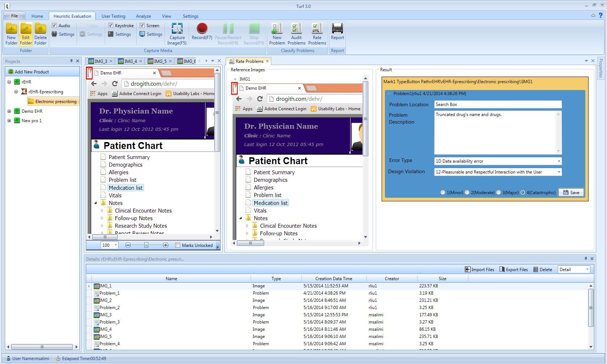Save the problem rating
Viewport: 607px width, 364px height.
click(571, 193)
